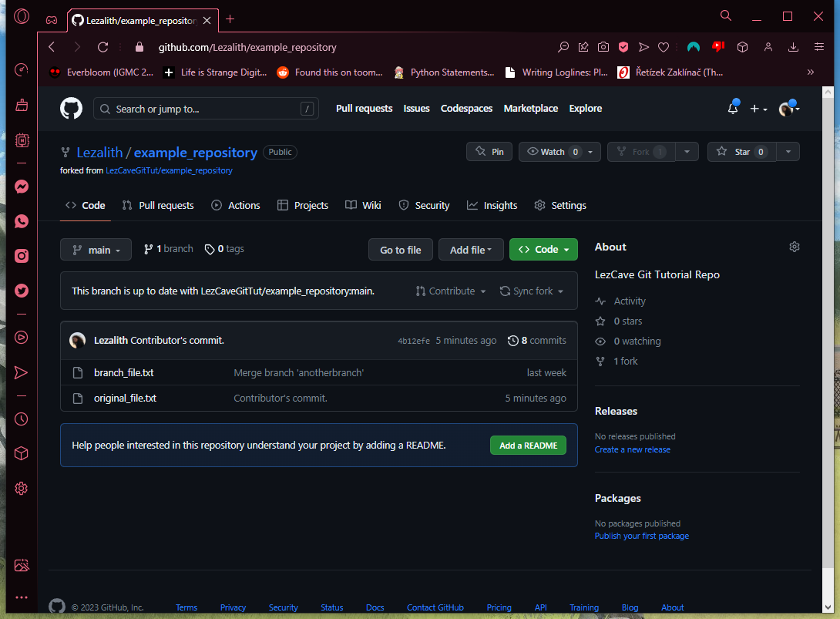Image resolution: width=840 pixels, height=619 pixels.
Task: Open Twitter from the browser sidebar
Action: 22,291
